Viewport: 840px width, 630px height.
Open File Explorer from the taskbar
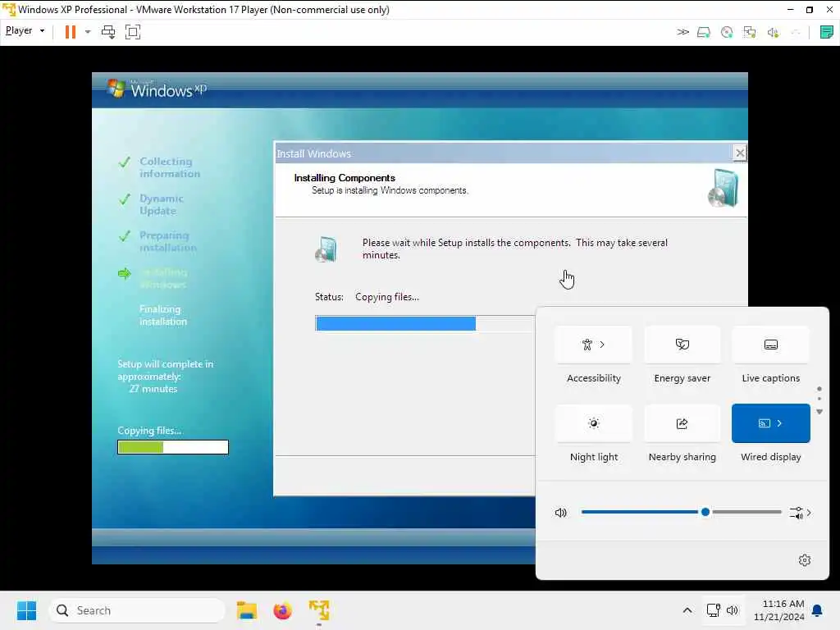click(247, 610)
